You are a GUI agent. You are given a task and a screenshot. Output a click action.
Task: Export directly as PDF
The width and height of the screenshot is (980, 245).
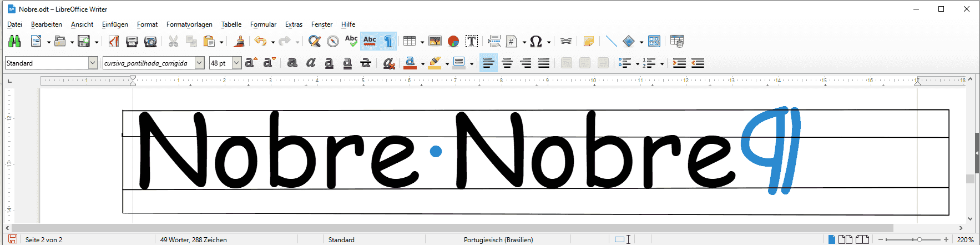click(x=114, y=41)
